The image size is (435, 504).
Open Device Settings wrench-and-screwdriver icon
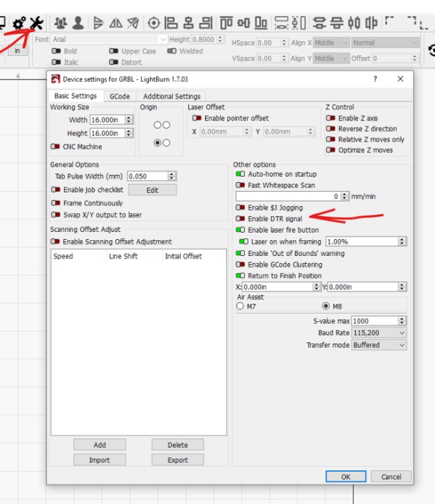coord(37,23)
